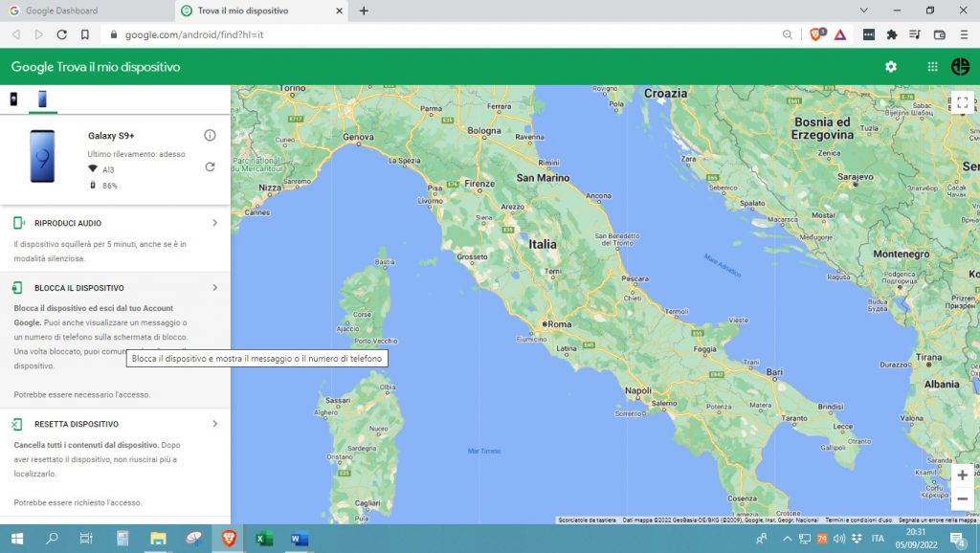
Task: Open Word from the taskbar
Action: tap(298, 540)
